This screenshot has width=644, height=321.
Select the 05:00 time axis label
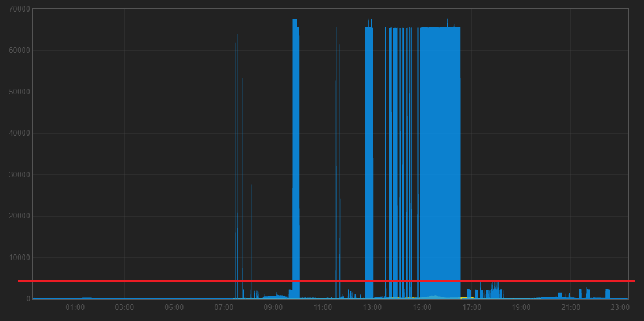(x=174, y=308)
